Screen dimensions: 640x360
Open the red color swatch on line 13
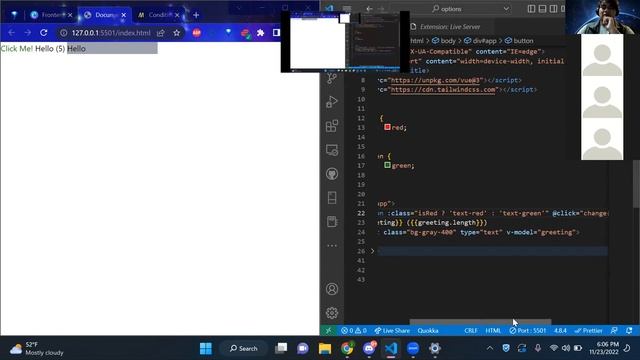[387, 127]
